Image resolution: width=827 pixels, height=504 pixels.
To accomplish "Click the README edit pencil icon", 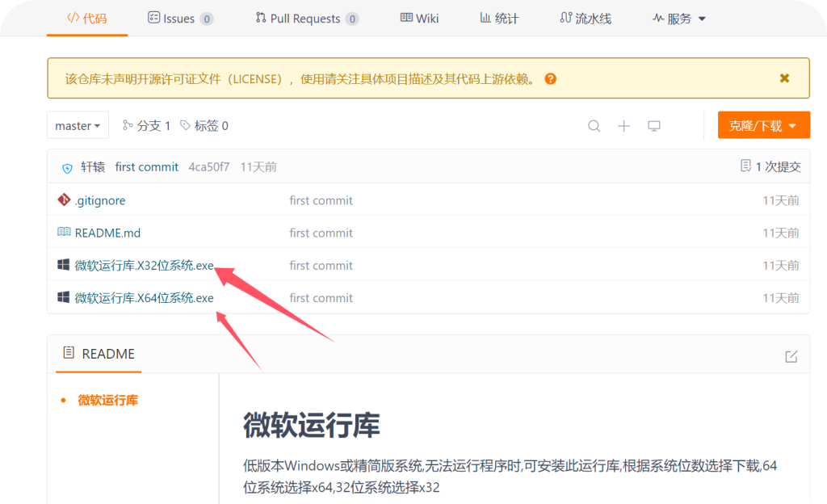I will click(791, 357).
